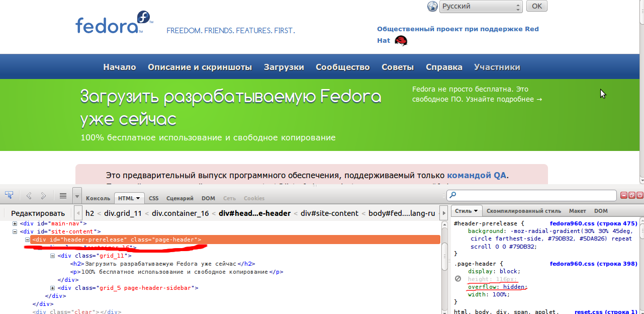Open the HTML tab dropdown menu
The image size is (644, 314).
(138, 198)
